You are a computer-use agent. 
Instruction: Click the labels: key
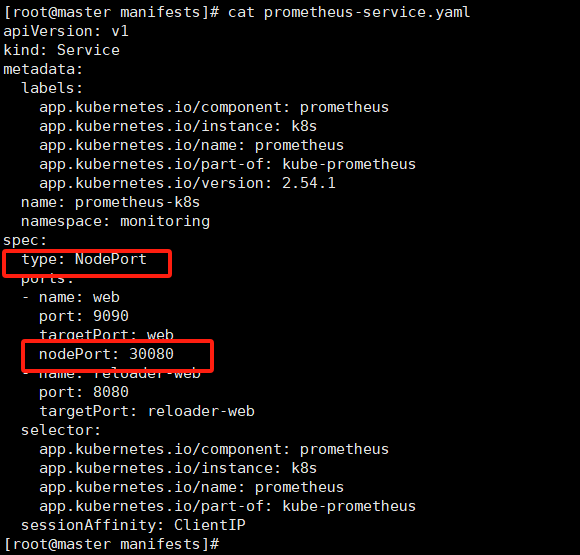tap(52, 88)
